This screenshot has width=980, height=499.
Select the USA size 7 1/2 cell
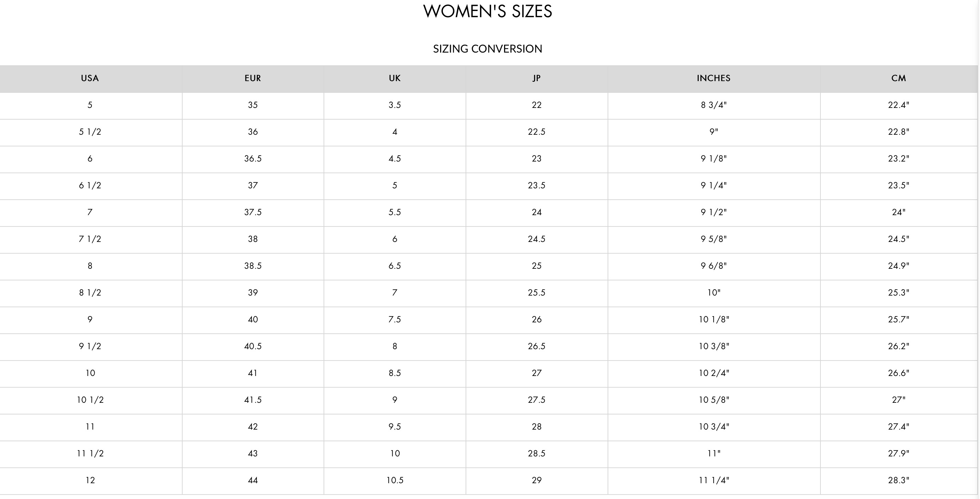[90, 239]
